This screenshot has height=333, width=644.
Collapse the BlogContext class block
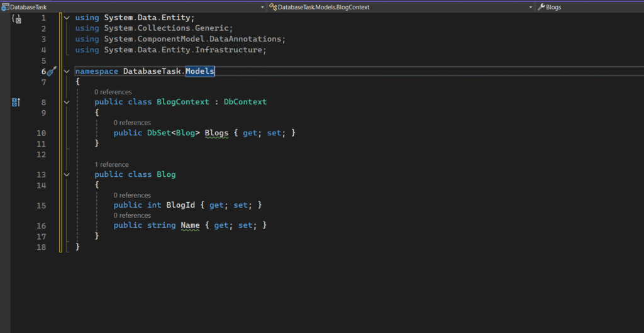click(x=67, y=102)
